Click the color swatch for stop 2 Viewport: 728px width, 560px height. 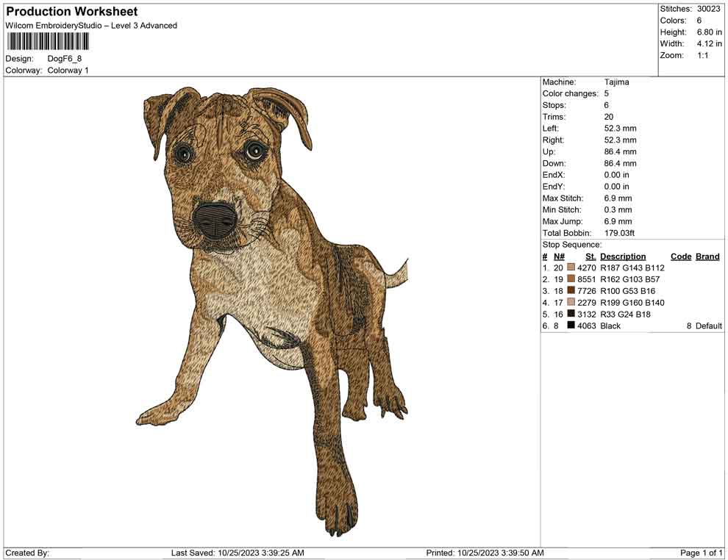point(571,279)
